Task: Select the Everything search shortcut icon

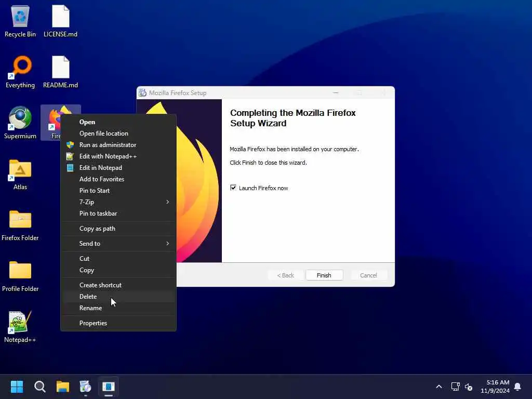Action: (20, 72)
